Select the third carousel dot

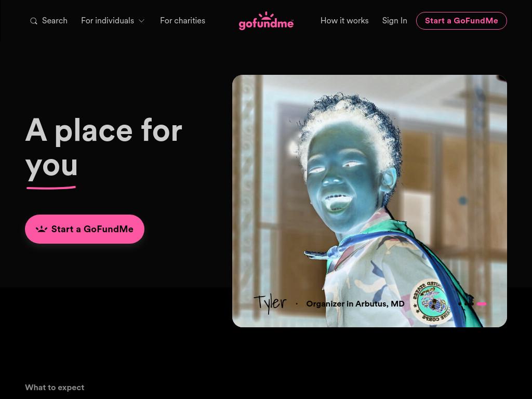(x=473, y=304)
